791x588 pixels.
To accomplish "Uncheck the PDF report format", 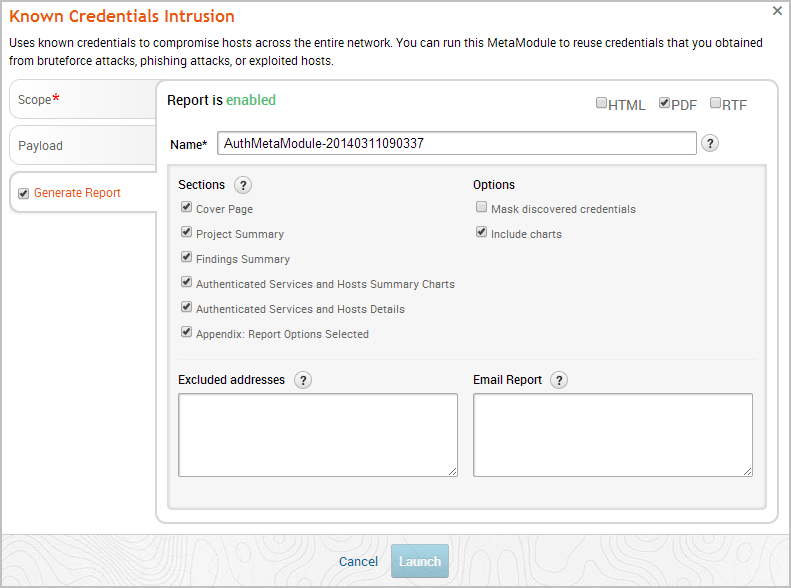I will [664, 103].
